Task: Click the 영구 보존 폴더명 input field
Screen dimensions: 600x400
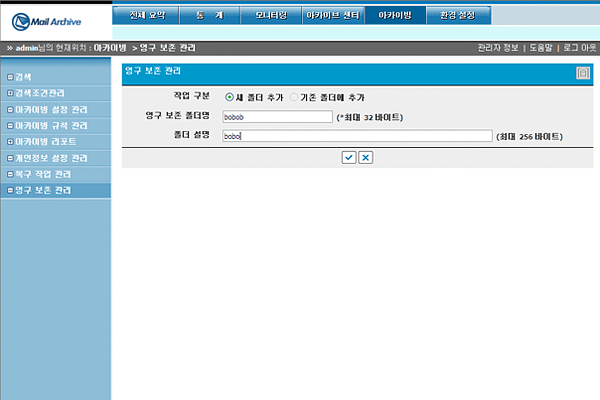Action: tap(277, 117)
